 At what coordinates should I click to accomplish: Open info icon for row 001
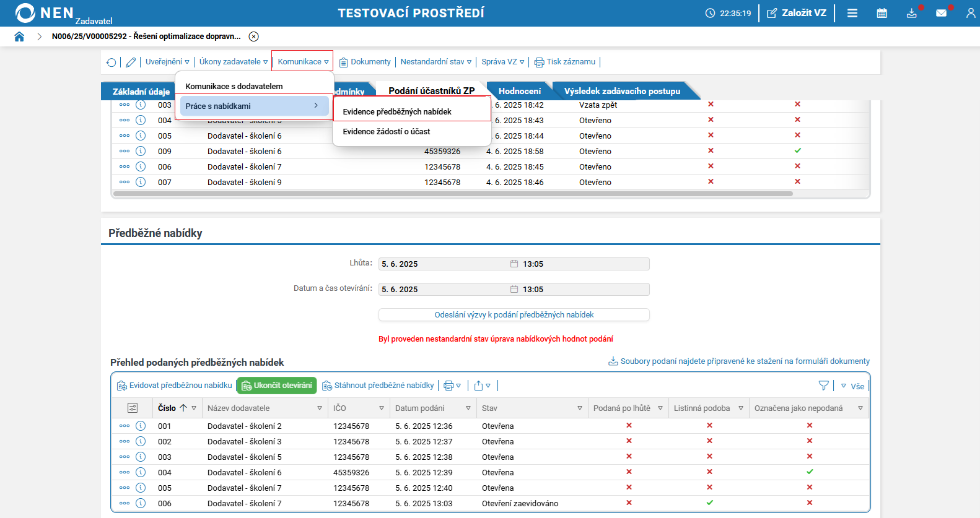(x=141, y=426)
